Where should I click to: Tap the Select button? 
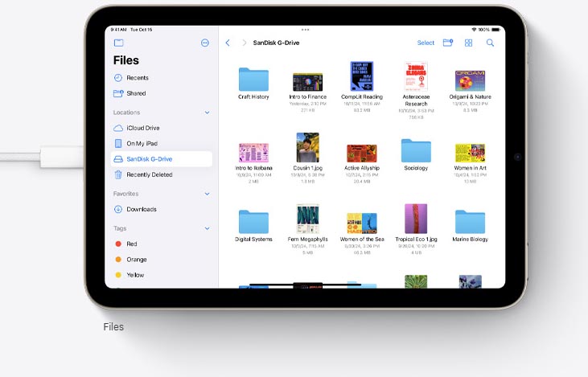426,43
